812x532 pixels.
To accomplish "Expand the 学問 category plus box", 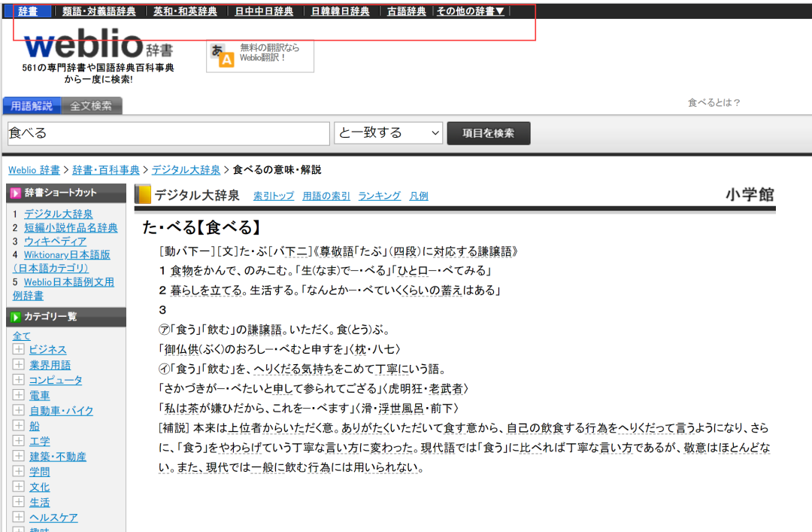I will (19, 471).
